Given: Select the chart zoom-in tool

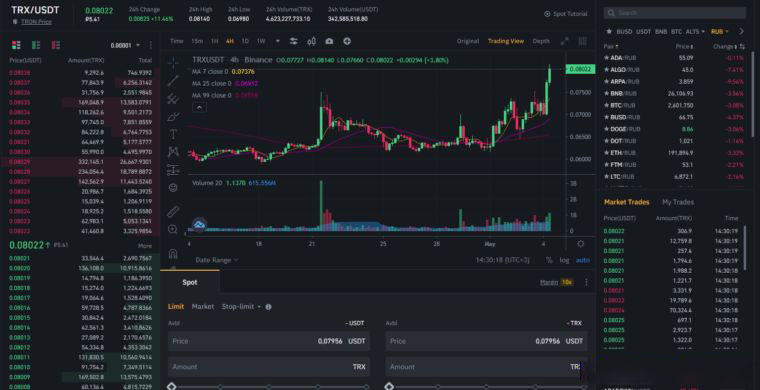Looking at the screenshot, I should (x=173, y=229).
